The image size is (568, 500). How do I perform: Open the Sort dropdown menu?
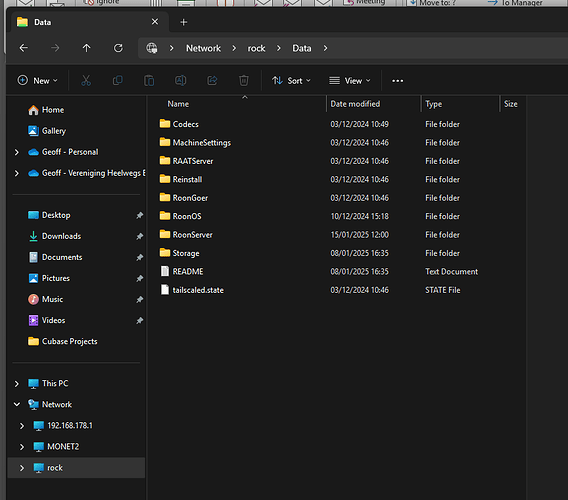(x=291, y=80)
